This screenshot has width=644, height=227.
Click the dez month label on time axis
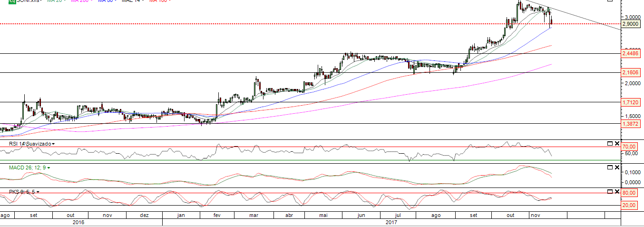(x=144, y=215)
